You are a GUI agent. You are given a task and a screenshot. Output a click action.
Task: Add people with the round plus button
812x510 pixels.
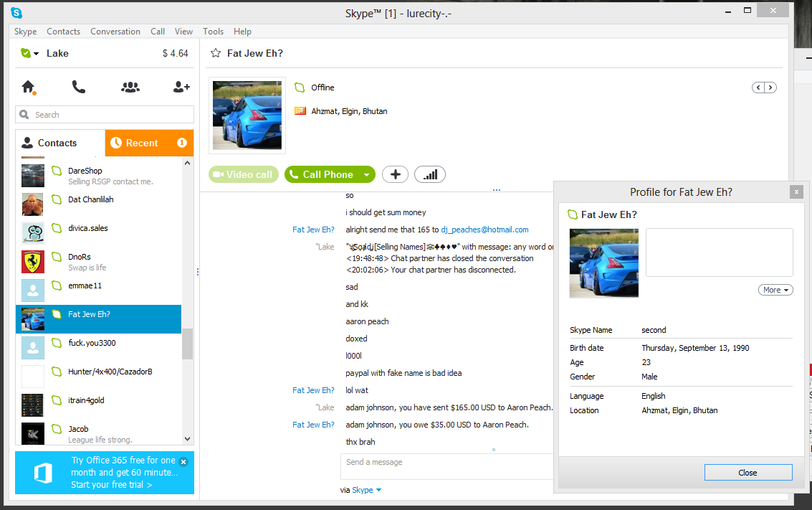395,175
